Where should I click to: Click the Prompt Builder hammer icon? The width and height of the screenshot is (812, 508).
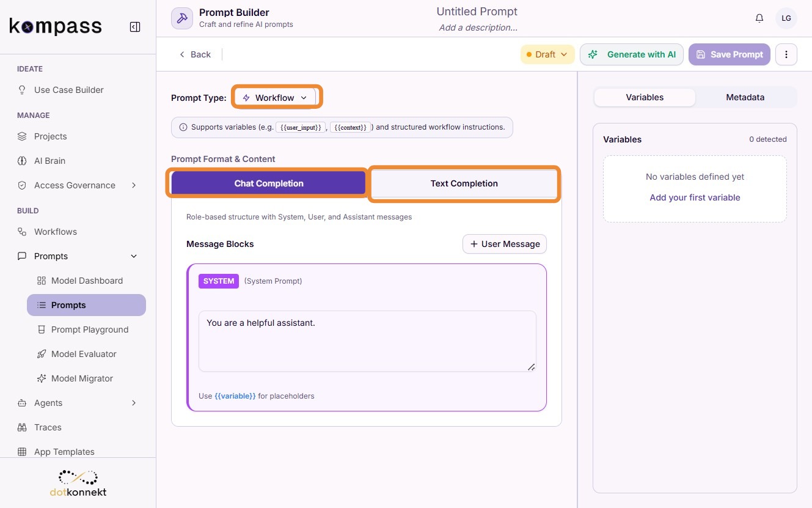tap(182, 18)
